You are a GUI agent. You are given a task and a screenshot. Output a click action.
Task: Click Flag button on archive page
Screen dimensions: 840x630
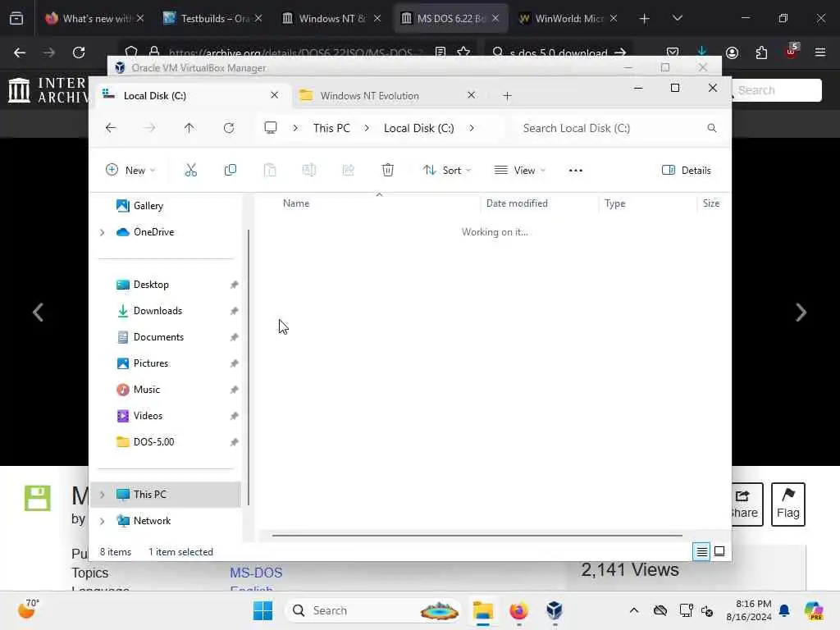pos(788,504)
